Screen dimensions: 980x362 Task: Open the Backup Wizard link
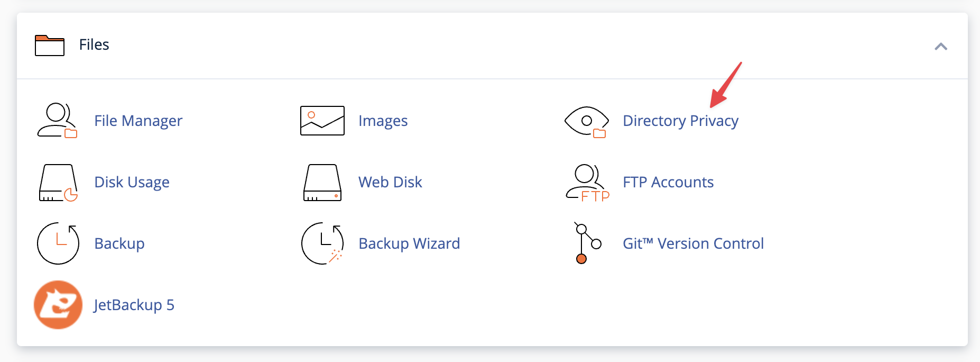pyautogui.click(x=409, y=243)
